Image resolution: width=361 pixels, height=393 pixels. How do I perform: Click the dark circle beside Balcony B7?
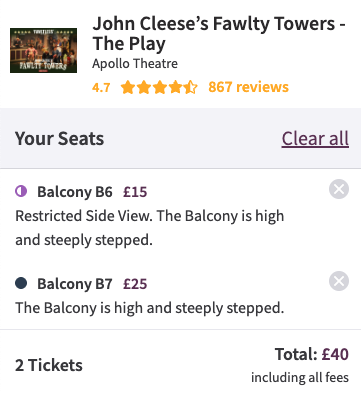21,283
